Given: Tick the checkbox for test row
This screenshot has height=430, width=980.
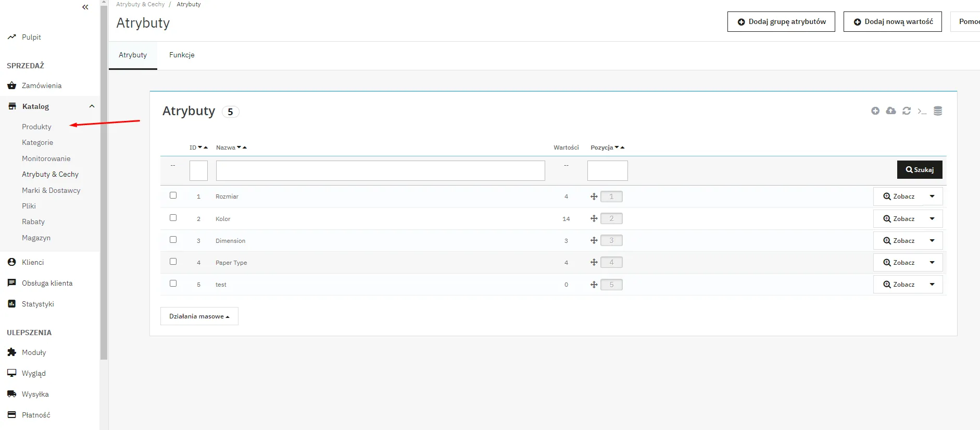Looking at the screenshot, I should (x=173, y=284).
